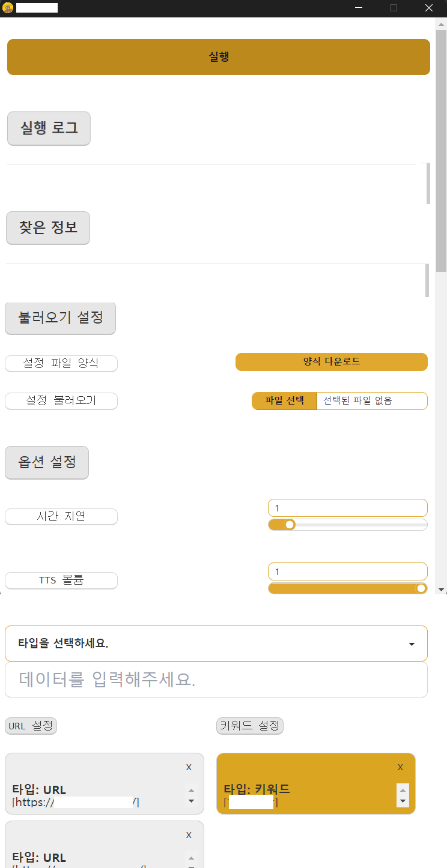Image resolution: width=447 pixels, height=868 pixels.
Task: Download the settings template with 양식 다운로드
Action: (331, 362)
